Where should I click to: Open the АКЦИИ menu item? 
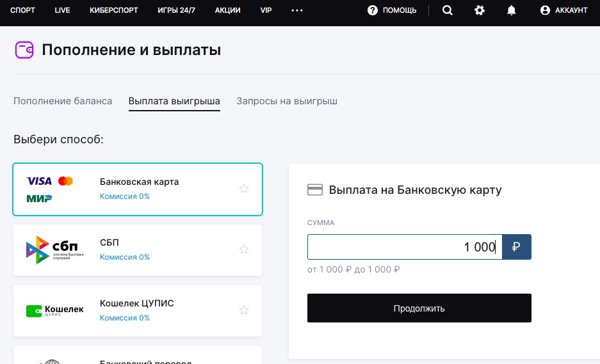[228, 10]
